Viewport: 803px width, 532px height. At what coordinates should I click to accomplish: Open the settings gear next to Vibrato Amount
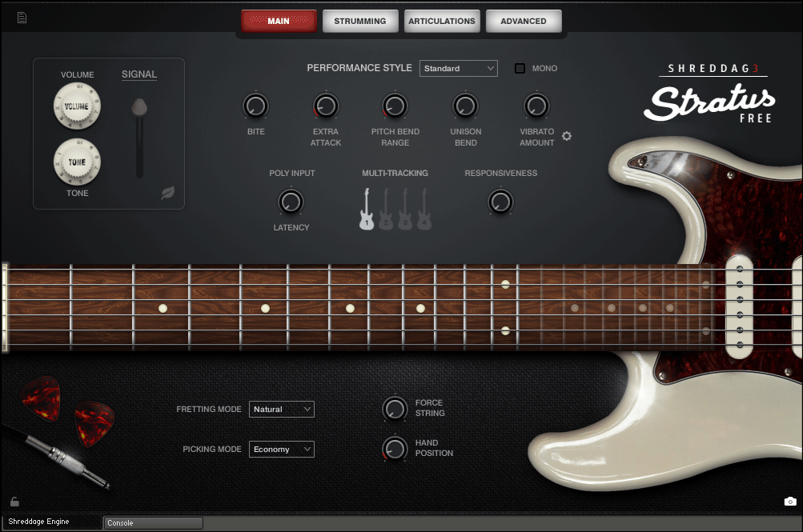click(567, 136)
